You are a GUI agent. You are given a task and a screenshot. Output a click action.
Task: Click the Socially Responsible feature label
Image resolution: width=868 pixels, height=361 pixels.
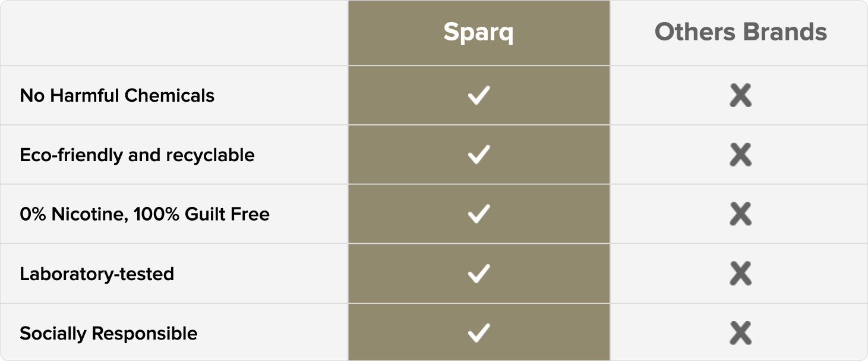click(109, 333)
